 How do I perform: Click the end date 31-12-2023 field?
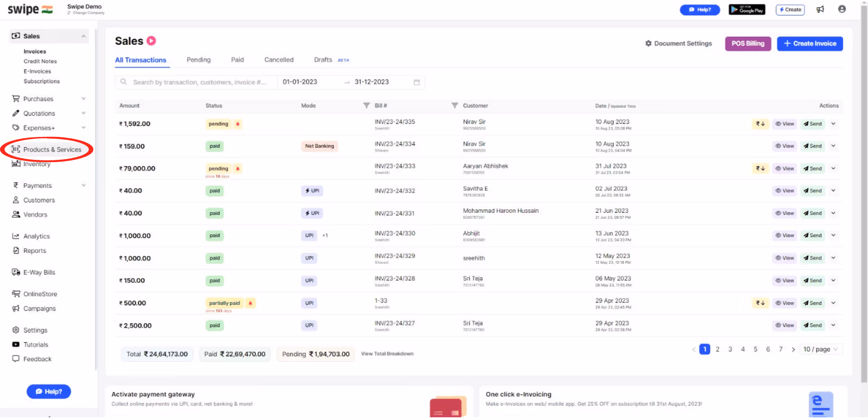point(372,82)
